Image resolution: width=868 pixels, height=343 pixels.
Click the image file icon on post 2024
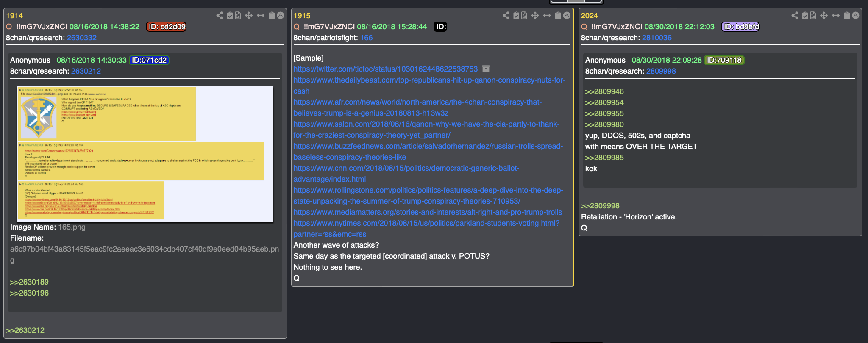pyautogui.click(x=813, y=16)
